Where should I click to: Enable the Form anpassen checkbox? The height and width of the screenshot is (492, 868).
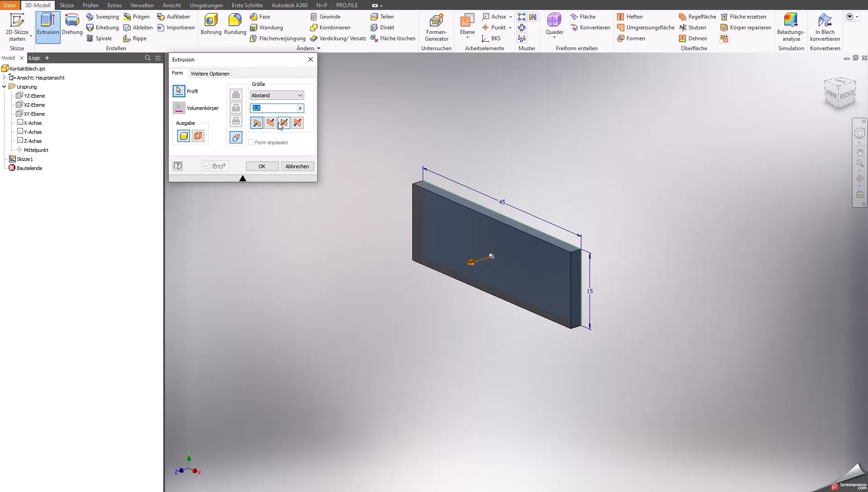[x=251, y=142]
